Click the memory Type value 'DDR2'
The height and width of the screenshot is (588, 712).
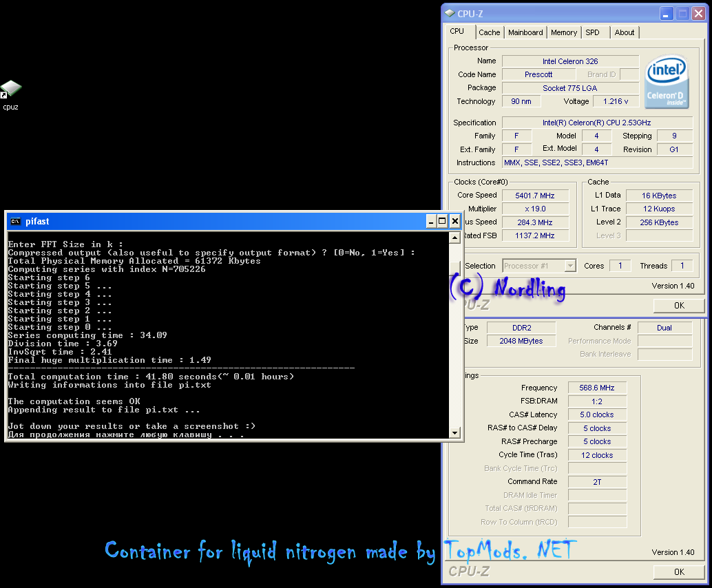coord(522,328)
